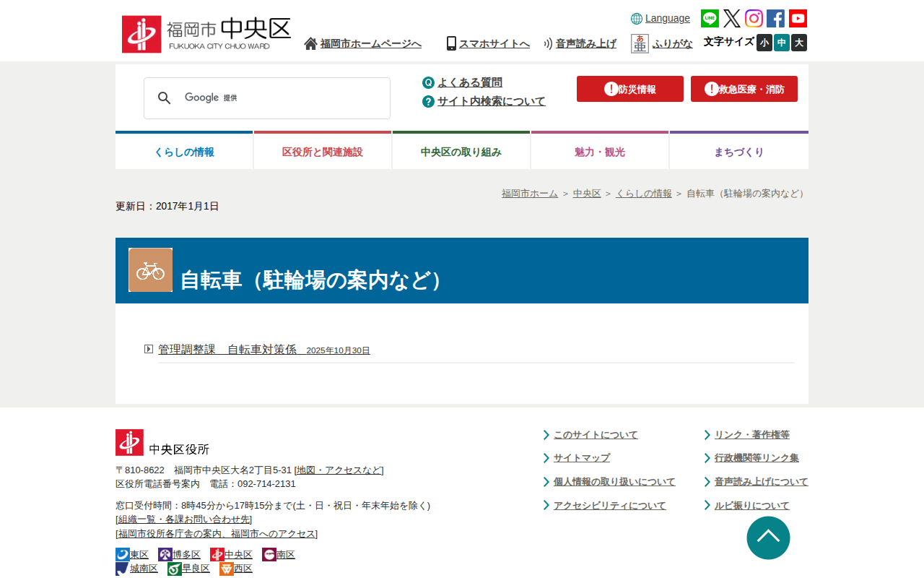
Task: Open the Facebook social icon
Action: click(775, 19)
